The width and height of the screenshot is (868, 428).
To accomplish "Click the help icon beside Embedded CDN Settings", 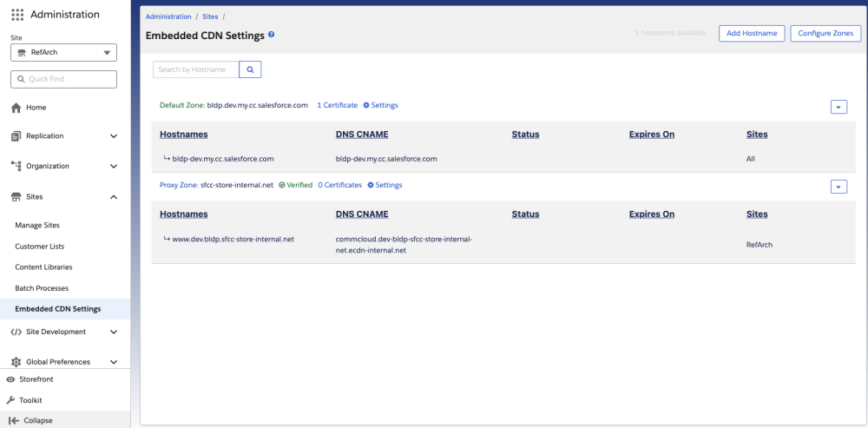I will coord(271,35).
